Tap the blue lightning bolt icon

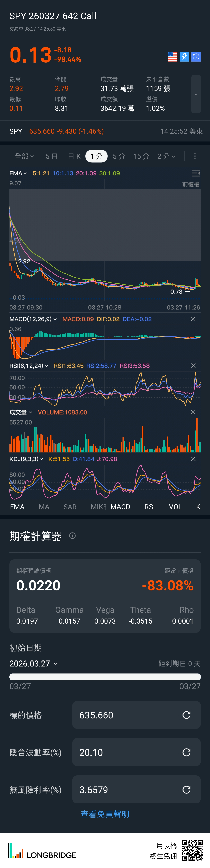pyautogui.click(x=184, y=57)
